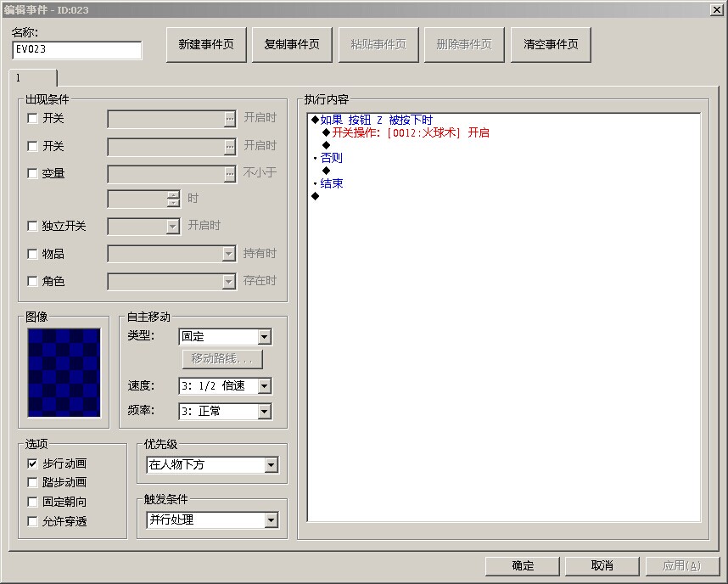Open the 触发条件 dropdown showing 并行处理
Viewport: 728px width, 584px height.
(x=213, y=519)
